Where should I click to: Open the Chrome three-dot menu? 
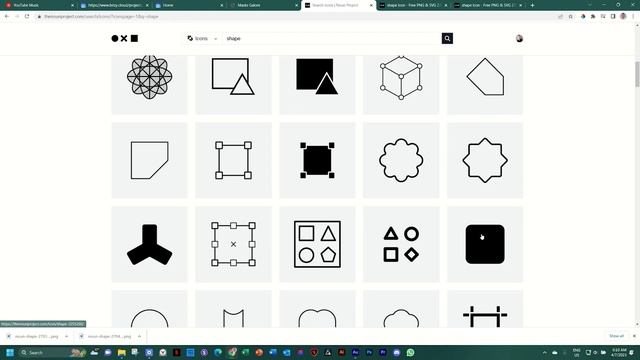click(x=633, y=16)
